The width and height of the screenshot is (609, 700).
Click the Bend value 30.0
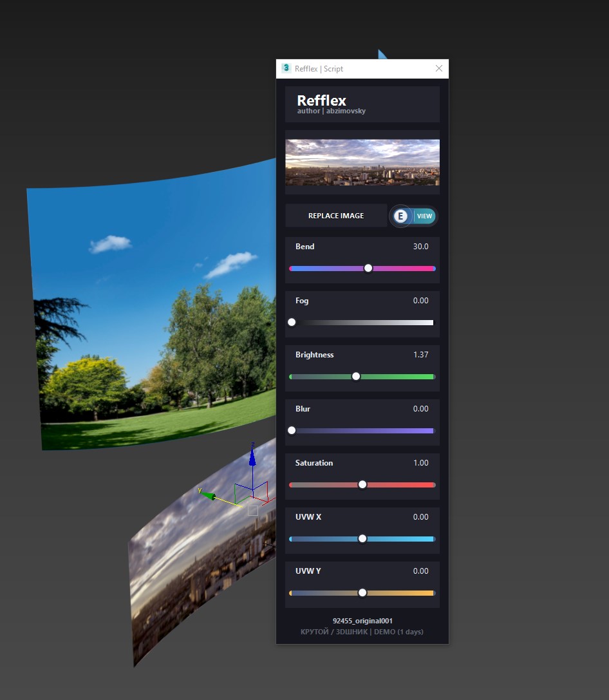pyautogui.click(x=421, y=247)
